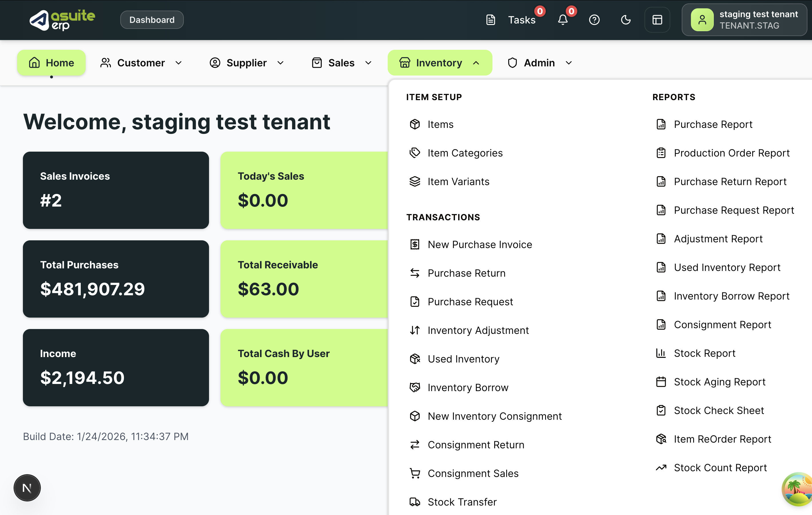Click the beach island floating icon
Screen dimensions: 812x515
797,489
